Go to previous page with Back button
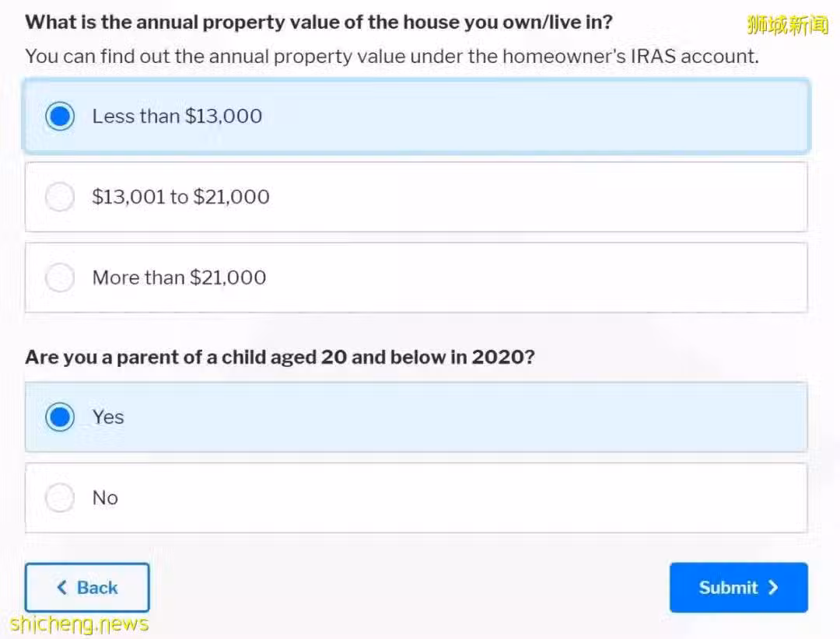 [87, 588]
